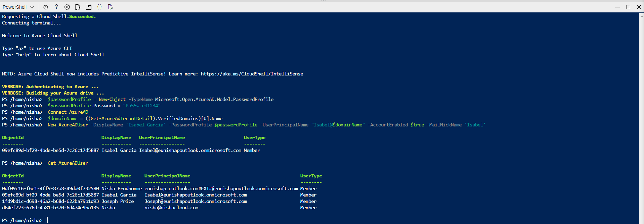This screenshot has width=644, height=224.
Task: Open help via the question mark icon
Action: click(56, 7)
